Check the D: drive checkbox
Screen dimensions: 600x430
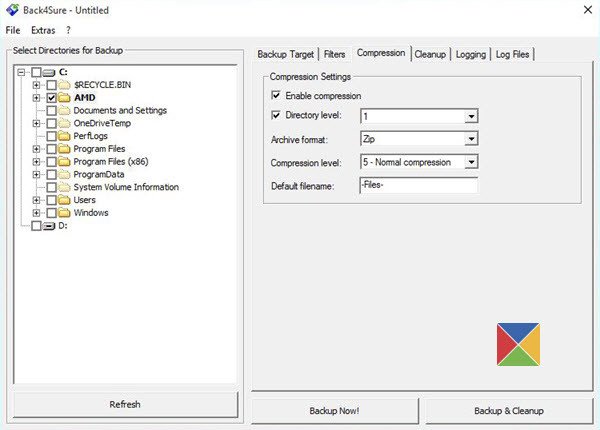[36, 226]
